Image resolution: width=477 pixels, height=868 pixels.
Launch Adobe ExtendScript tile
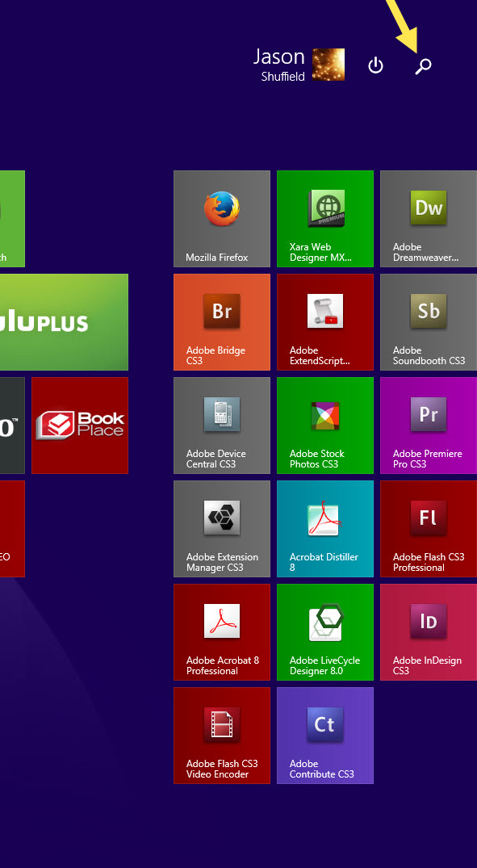[325, 322]
